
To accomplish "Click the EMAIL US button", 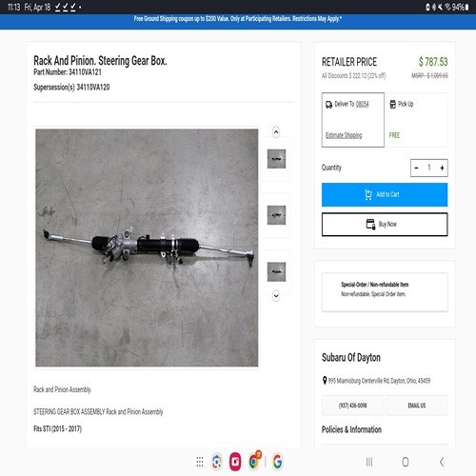I will click(417, 406).
